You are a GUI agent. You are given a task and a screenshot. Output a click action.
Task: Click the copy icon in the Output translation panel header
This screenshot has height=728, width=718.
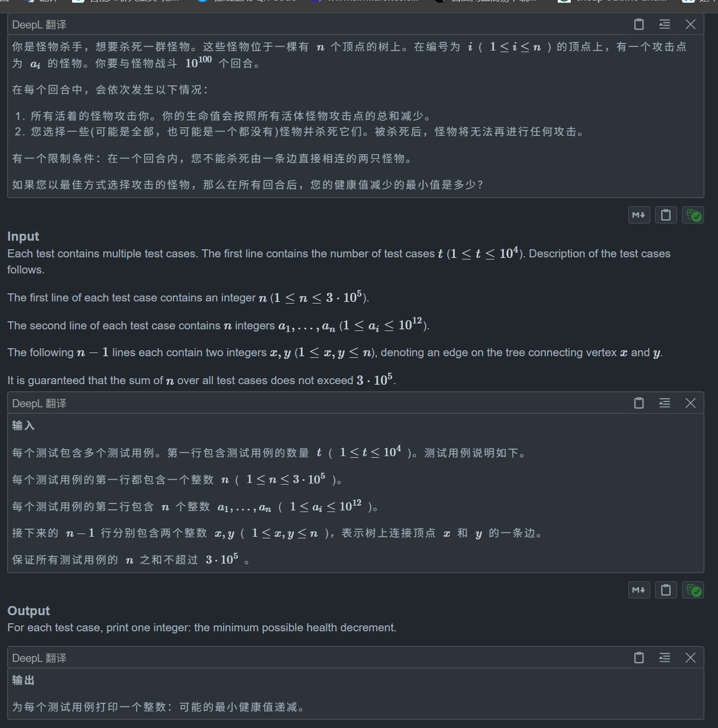point(638,658)
